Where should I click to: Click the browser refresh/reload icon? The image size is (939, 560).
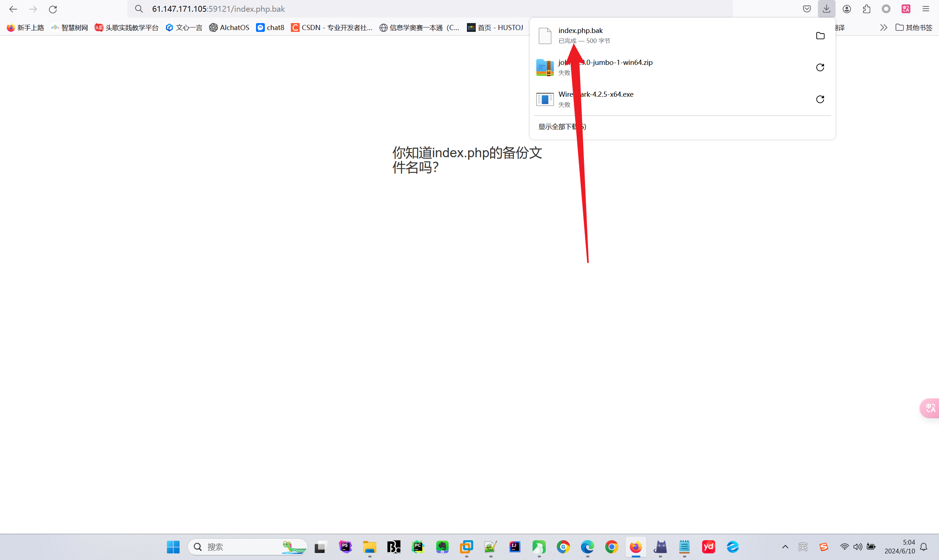tap(53, 9)
